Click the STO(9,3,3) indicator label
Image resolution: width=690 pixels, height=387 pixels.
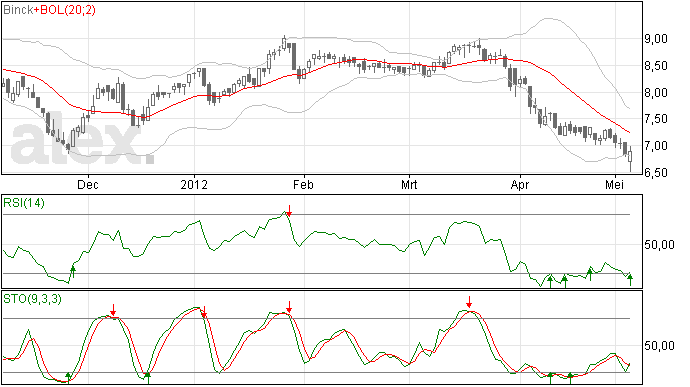[32, 299]
